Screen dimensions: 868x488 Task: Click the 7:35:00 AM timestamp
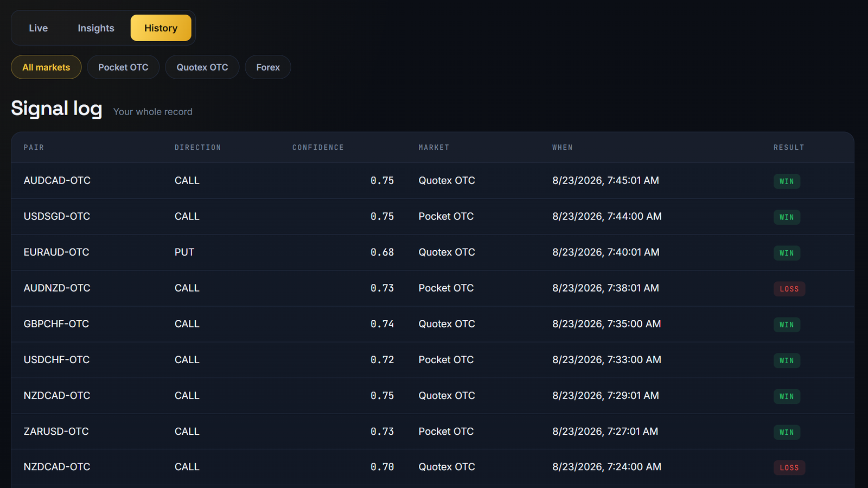coord(607,324)
